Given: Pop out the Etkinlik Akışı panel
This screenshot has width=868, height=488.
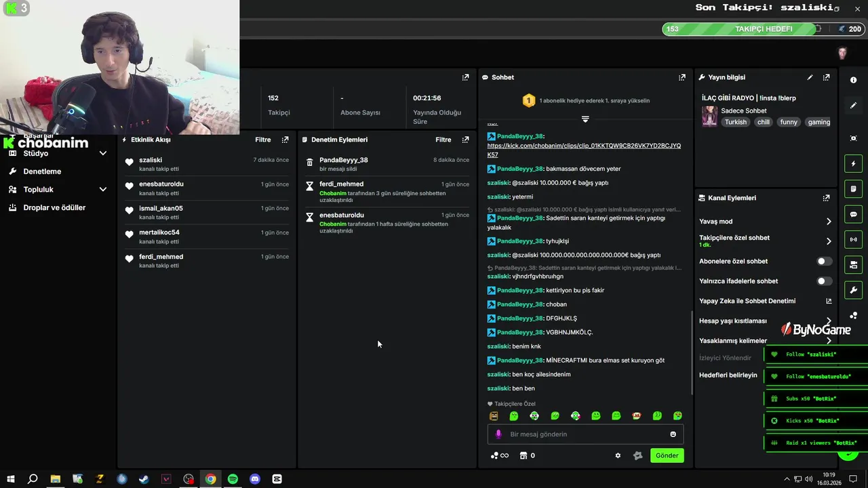Looking at the screenshot, I should click(285, 140).
